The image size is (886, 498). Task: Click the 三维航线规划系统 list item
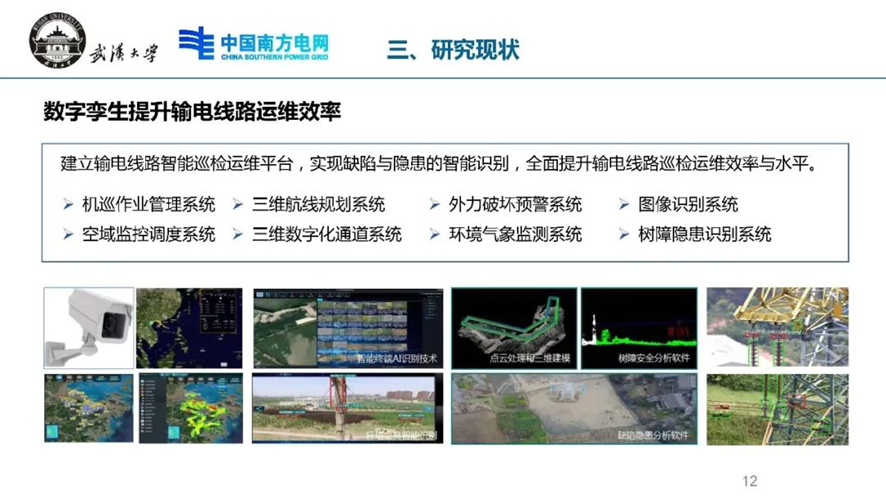(x=318, y=204)
